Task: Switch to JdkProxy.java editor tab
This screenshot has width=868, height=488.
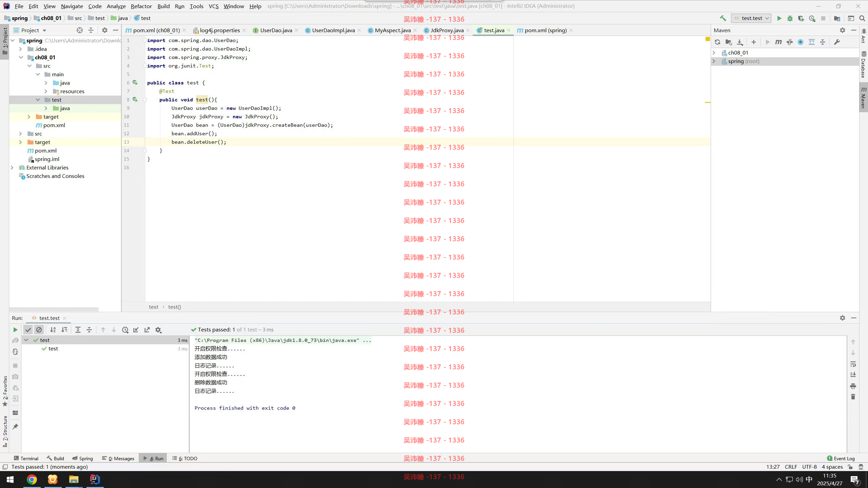Action: [x=447, y=30]
